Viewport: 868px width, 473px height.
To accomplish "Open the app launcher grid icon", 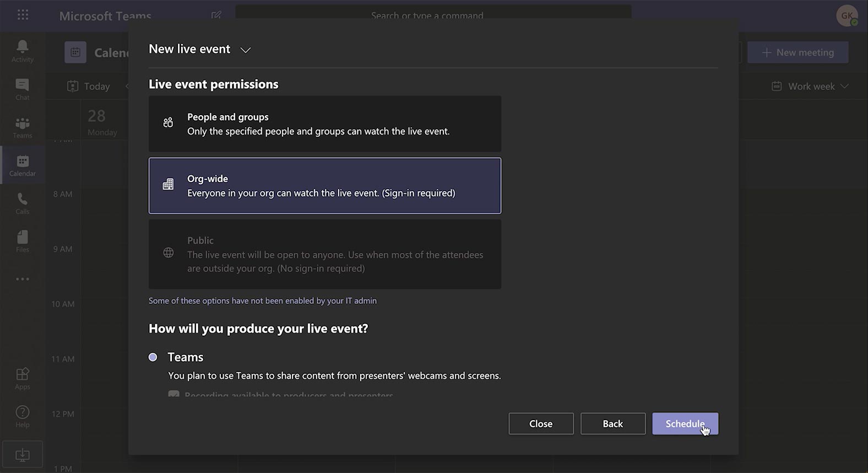I will 23,14.
